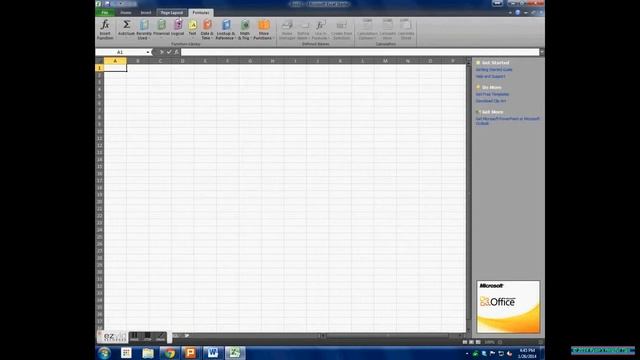The image size is (640, 360).
Task: Click the formula bar Cancel icon
Action: click(x=161, y=52)
